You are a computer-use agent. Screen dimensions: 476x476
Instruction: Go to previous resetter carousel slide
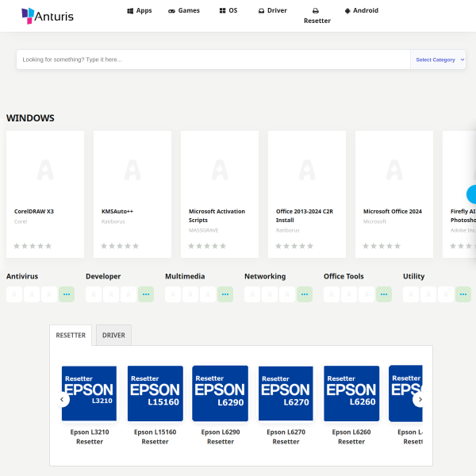click(x=62, y=400)
